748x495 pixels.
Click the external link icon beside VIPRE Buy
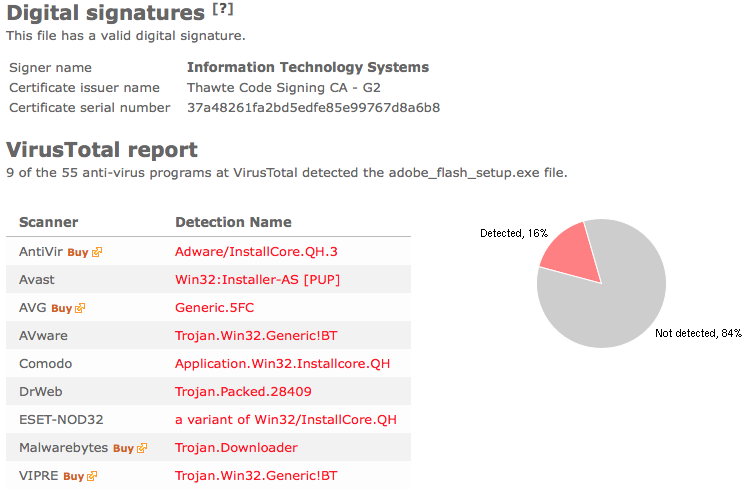92,476
